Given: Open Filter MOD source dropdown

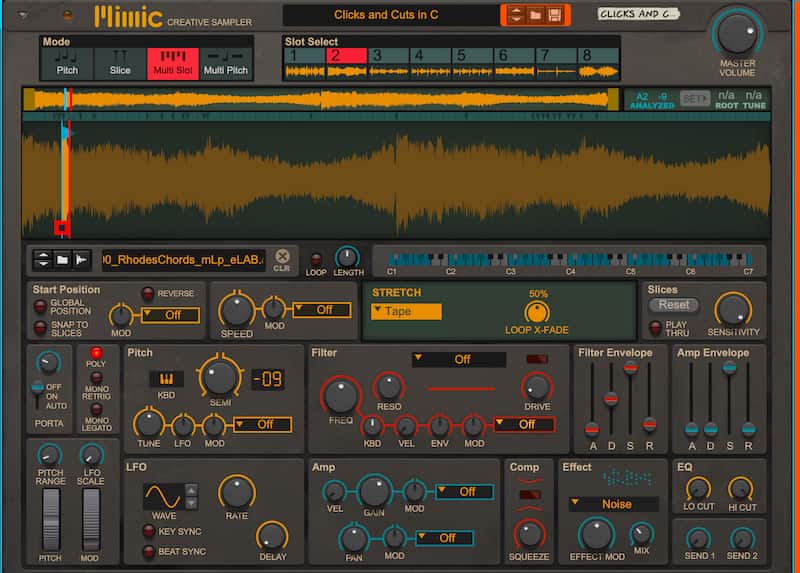Looking at the screenshot, I should click(524, 424).
